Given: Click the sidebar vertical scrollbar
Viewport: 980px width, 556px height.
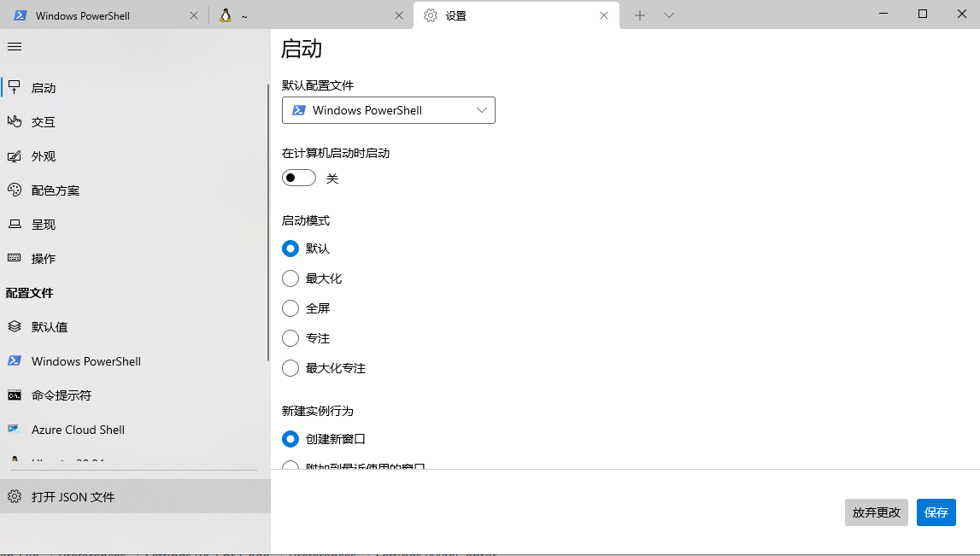Looking at the screenshot, I should [x=268, y=222].
